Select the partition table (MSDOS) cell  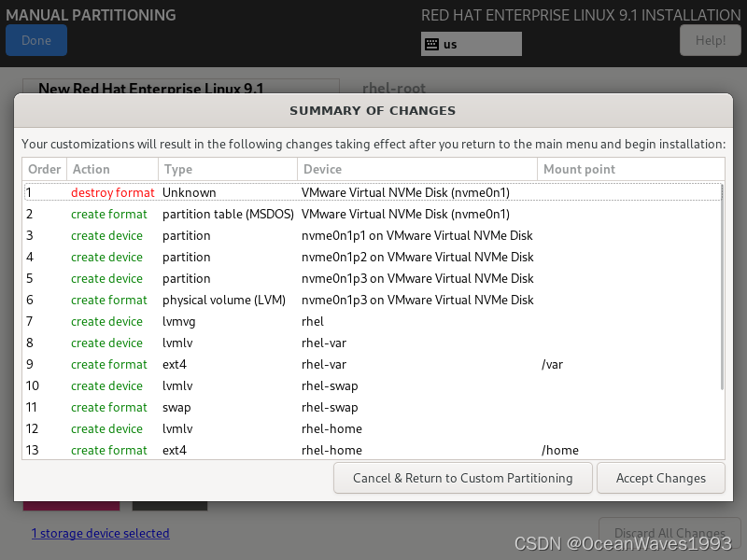point(228,215)
